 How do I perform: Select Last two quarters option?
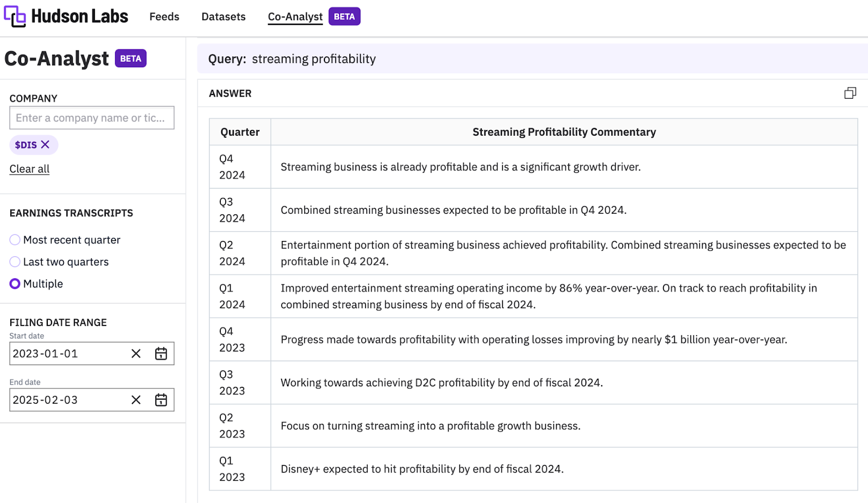click(15, 262)
